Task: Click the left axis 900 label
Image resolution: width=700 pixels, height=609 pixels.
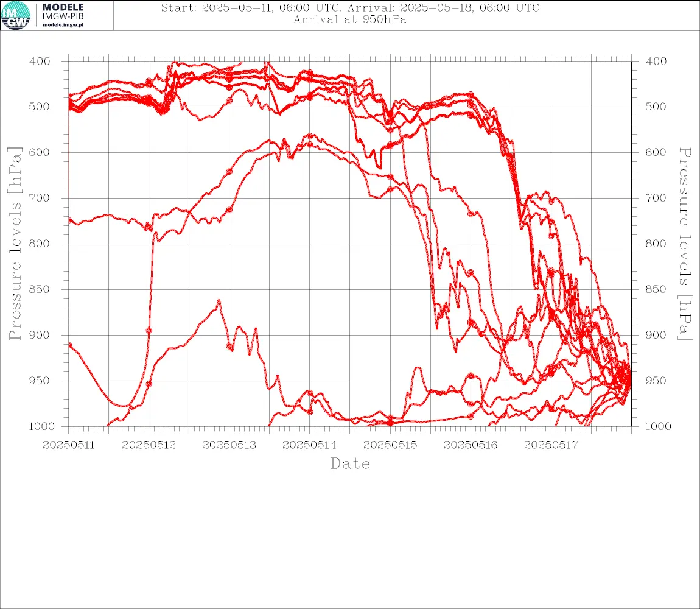Action: coord(40,335)
